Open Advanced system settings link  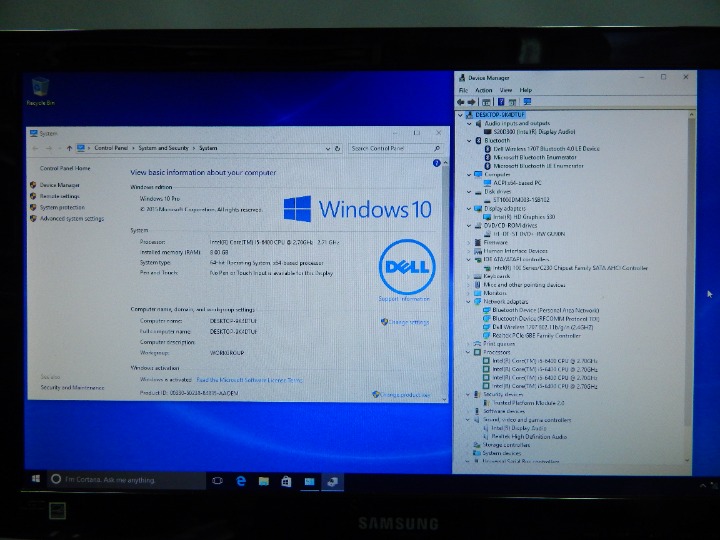[x=72, y=219]
